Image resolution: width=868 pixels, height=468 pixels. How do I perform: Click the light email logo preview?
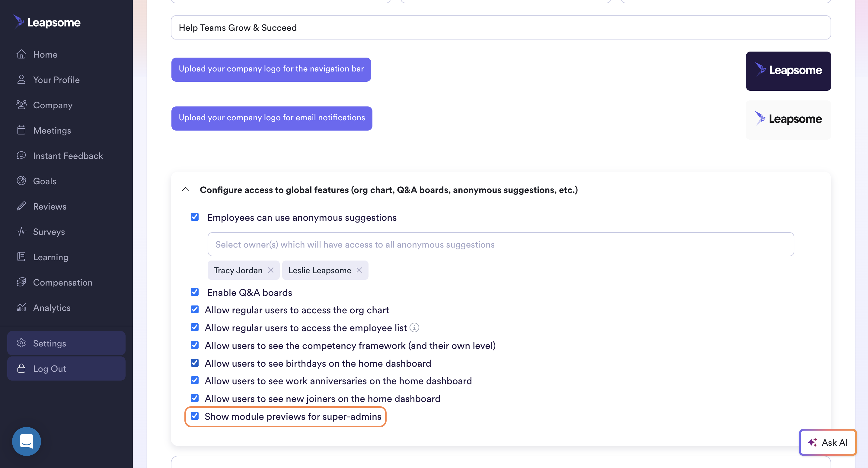point(789,119)
